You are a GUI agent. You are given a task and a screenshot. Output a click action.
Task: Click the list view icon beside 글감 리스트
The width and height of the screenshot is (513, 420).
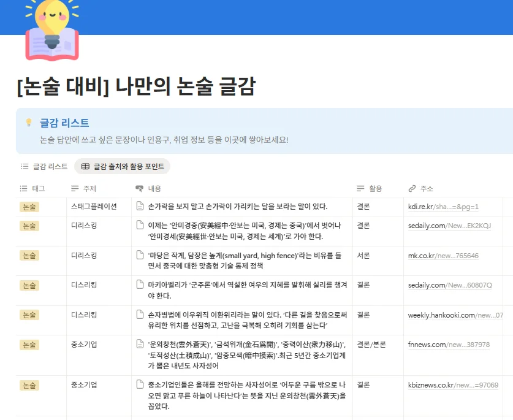pyautogui.click(x=23, y=165)
